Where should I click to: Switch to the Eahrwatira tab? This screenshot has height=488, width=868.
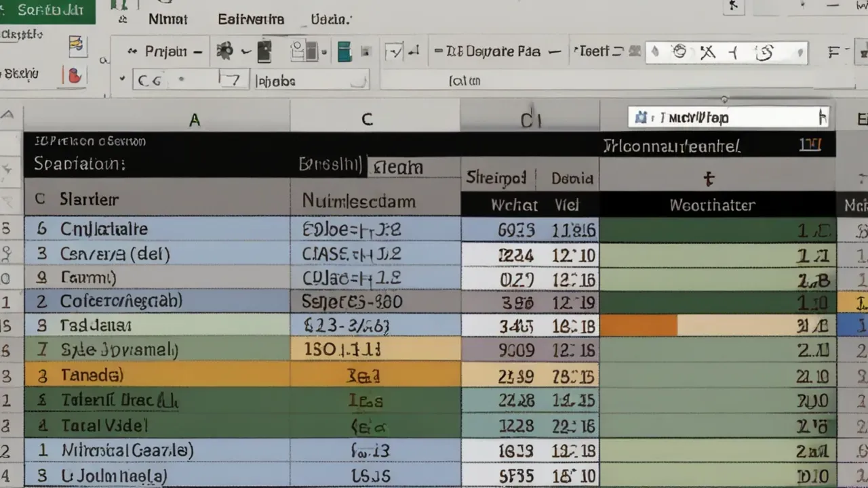click(x=251, y=20)
